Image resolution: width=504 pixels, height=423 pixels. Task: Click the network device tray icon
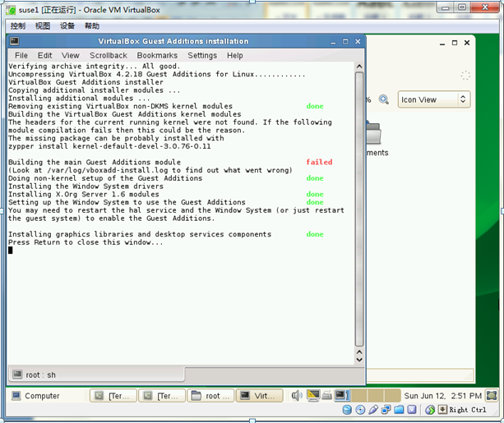pyautogui.click(x=327, y=396)
